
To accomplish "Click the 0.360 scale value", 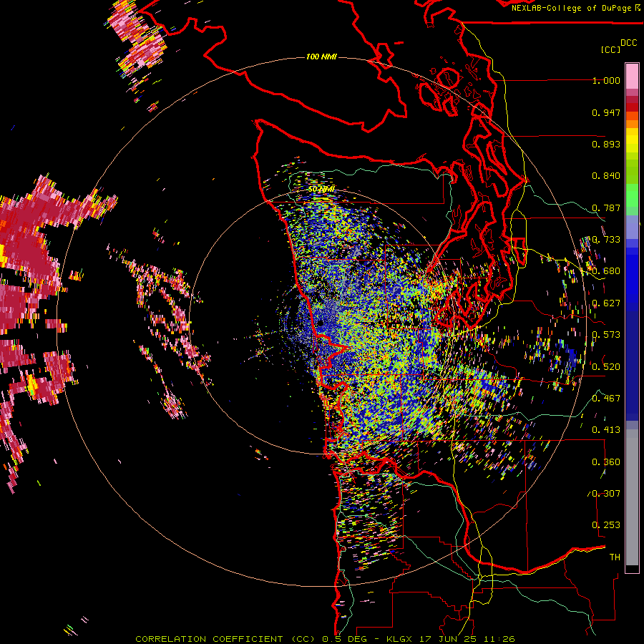I will (x=606, y=462).
